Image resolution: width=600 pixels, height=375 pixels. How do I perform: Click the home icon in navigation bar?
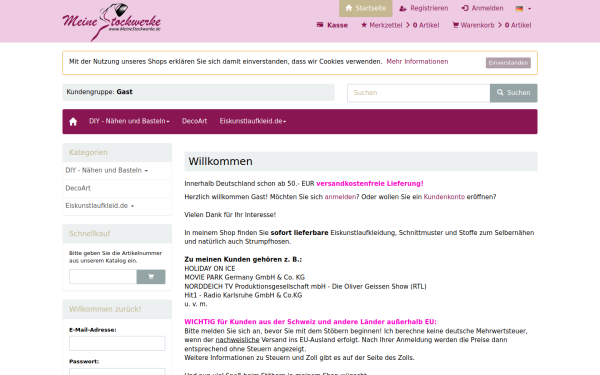73,122
